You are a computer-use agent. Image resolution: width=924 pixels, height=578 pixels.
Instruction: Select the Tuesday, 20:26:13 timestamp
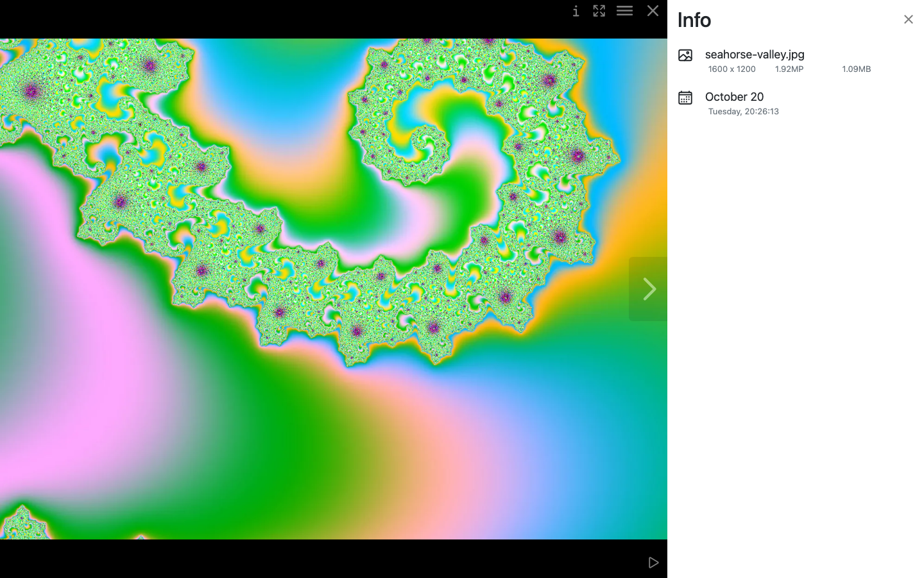tap(744, 111)
